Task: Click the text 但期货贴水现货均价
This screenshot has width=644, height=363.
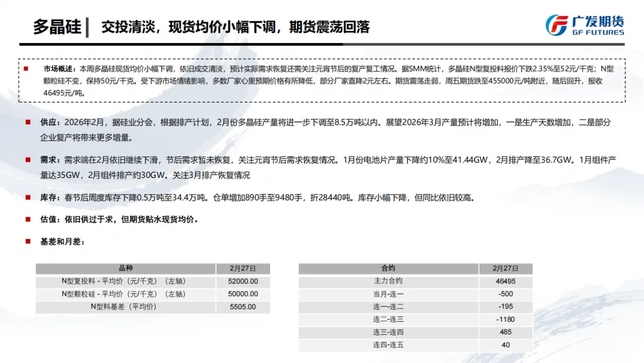Action: click(157, 220)
